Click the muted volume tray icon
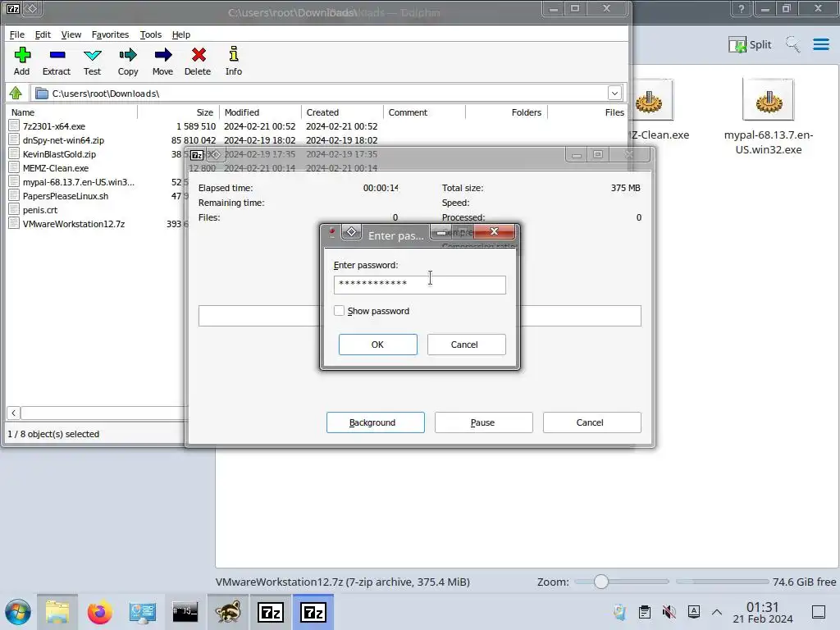 669,612
